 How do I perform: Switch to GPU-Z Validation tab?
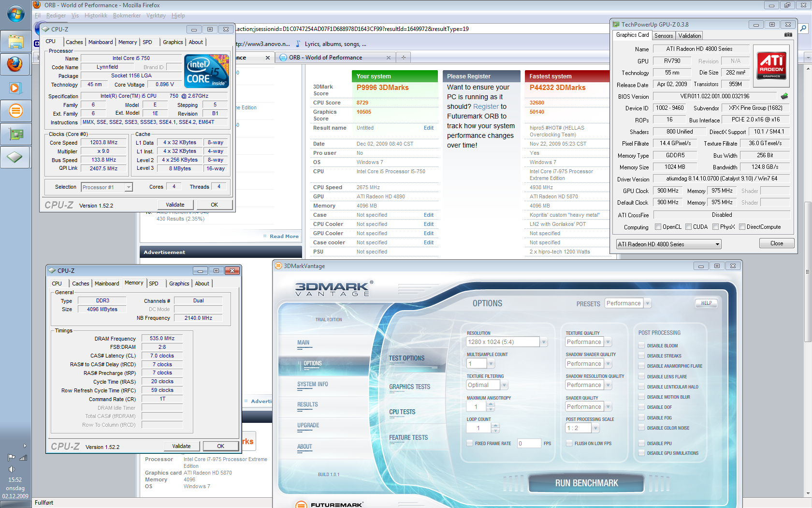click(689, 36)
